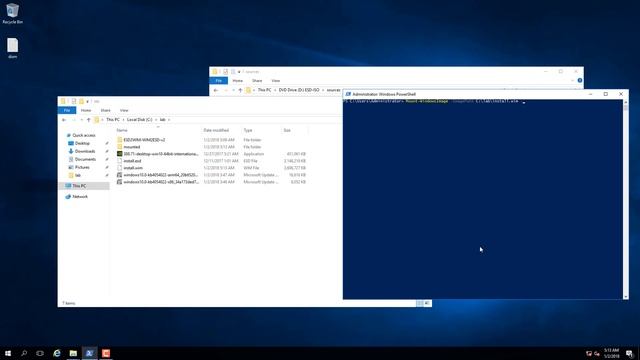Click the PowerShell title bar icon

(348, 94)
